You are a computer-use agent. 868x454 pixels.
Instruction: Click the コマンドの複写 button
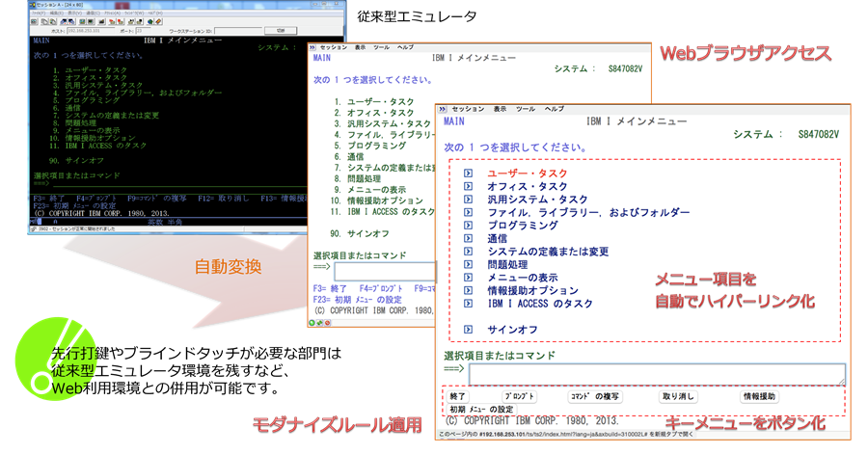pos(595,396)
